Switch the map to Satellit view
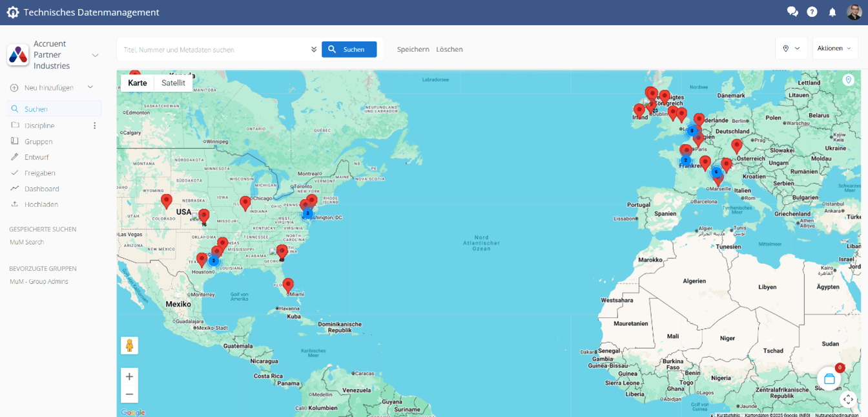Viewport: 868px width, 417px height. pos(173,83)
